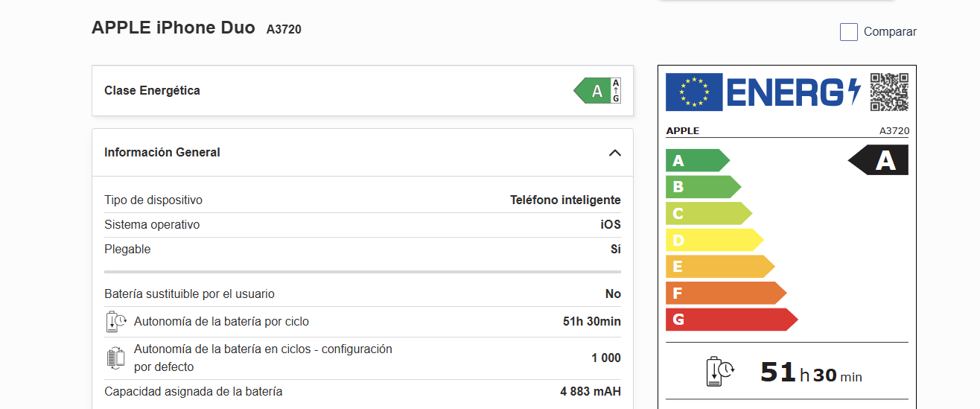The image size is (980, 409).
Task: Click the Comparar label text
Action: pos(890,32)
